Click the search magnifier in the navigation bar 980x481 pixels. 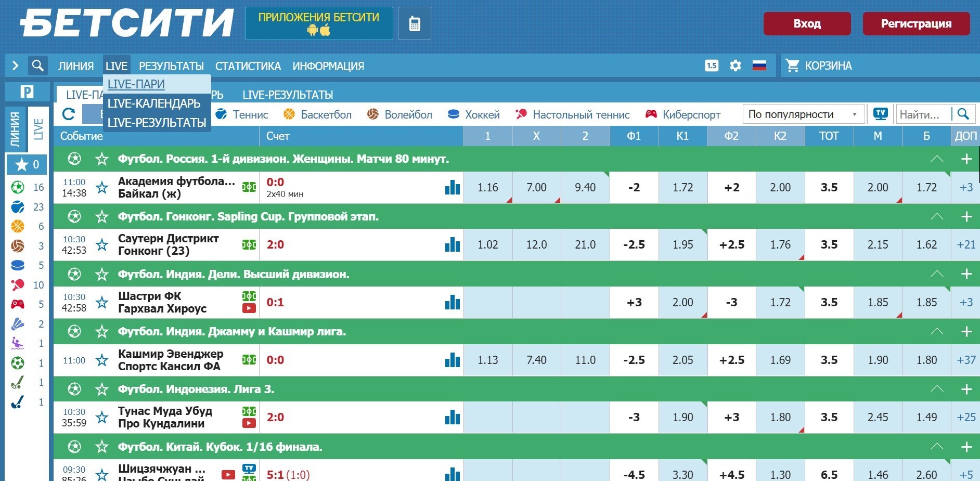point(37,66)
